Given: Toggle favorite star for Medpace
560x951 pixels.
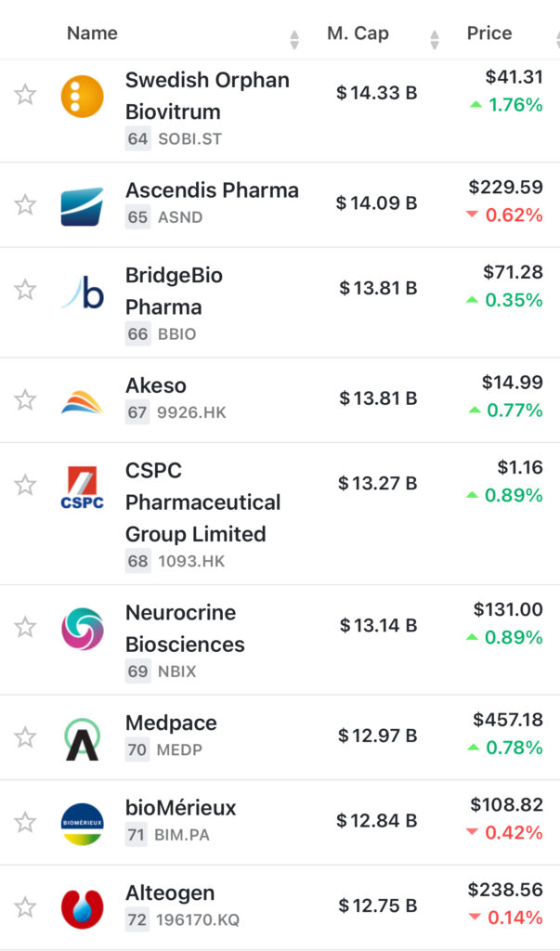Looking at the screenshot, I should [25, 737].
